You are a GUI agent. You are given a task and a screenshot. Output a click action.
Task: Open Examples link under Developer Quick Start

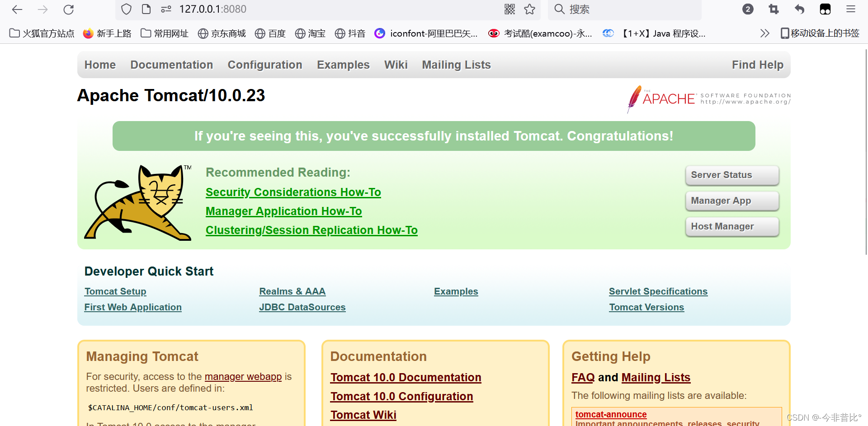point(456,292)
